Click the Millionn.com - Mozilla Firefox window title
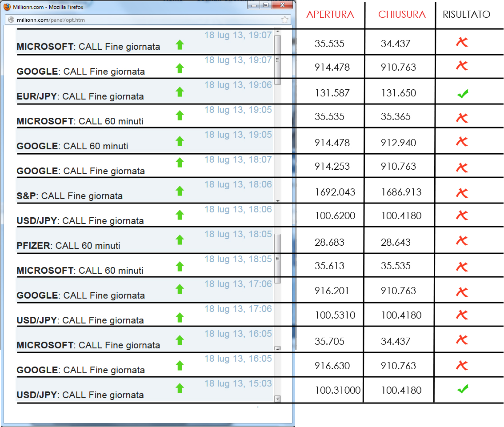Screen dimensions: 504x427 pos(48,7)
